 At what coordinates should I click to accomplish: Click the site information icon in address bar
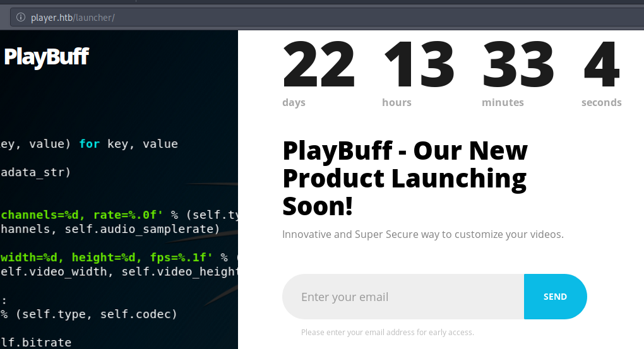[x=20, y=18]
